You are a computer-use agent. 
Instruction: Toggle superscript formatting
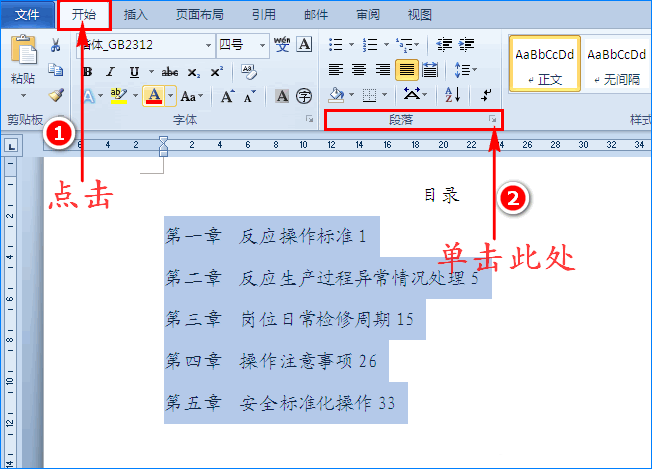[x=216, y=72]
